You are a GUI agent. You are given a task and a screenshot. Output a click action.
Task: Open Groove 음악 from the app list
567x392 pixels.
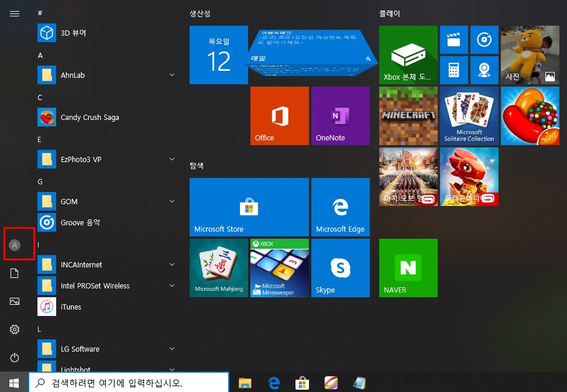click(106, 222)
